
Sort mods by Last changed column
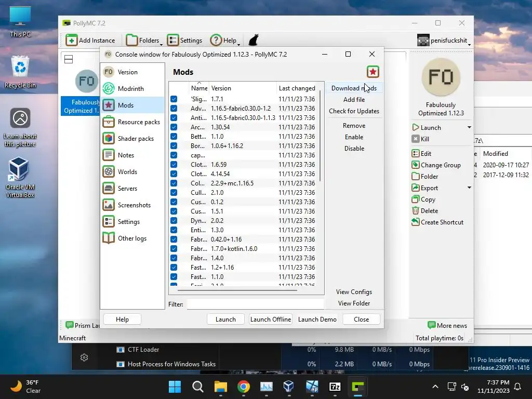[297, 88]
